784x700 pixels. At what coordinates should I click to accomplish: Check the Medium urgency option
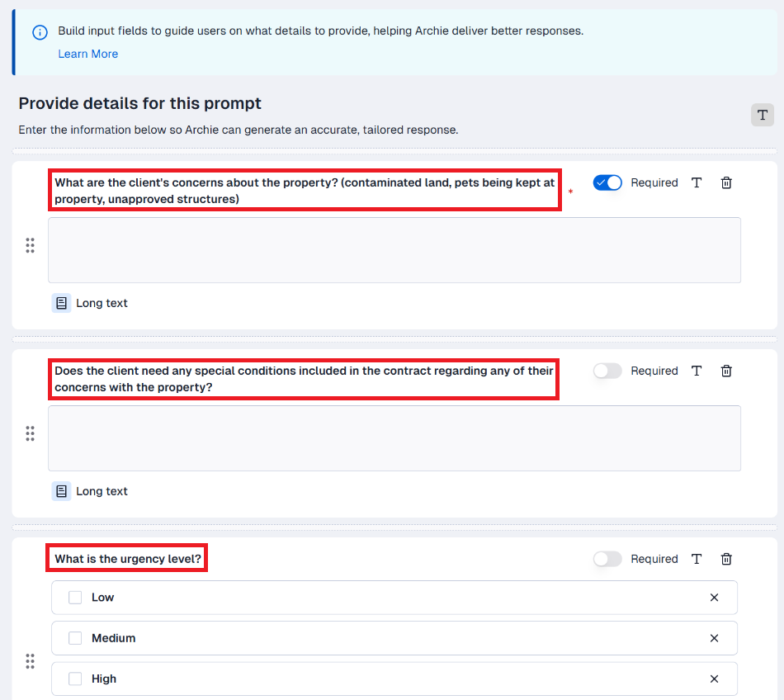pyautogui.click(x=75, y=638)
